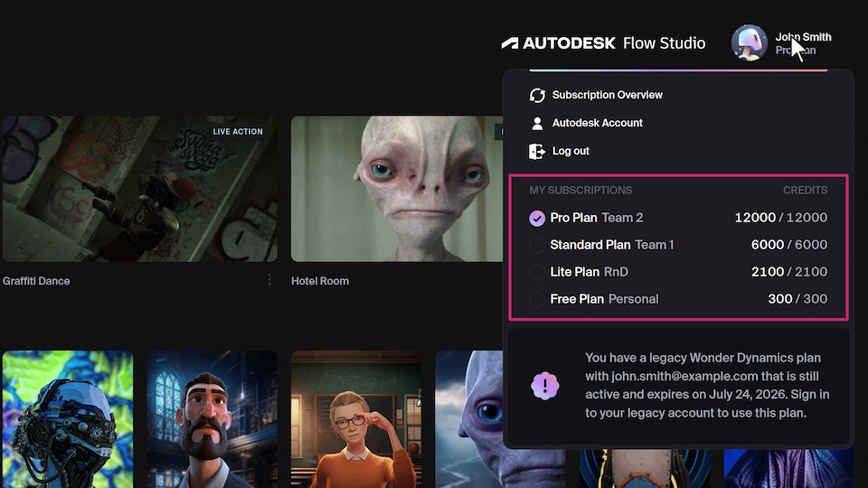Open the robot helmet character thumbnail
868x488 pixels.
click(68, 418)
